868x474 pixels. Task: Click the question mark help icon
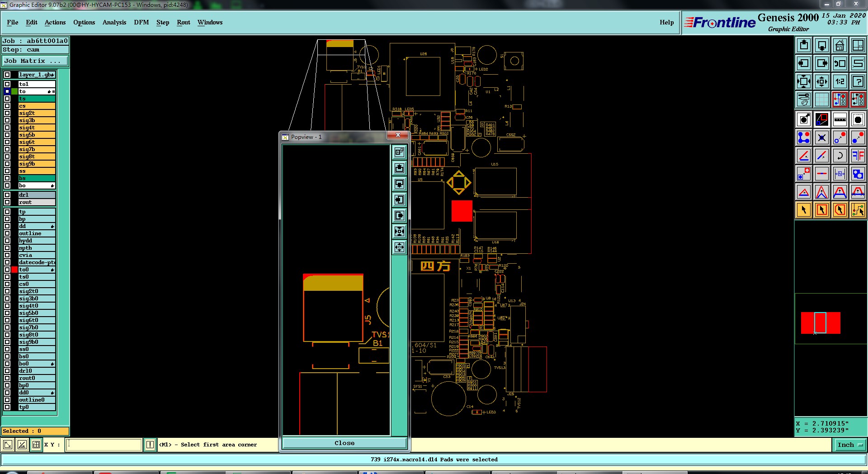point(858,81)
